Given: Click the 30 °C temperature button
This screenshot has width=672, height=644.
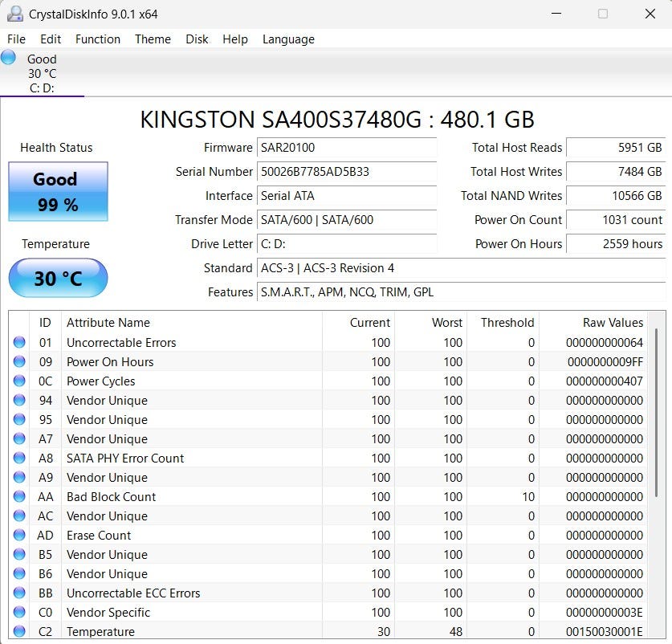Looking at the screenshot, I should point(59,278).
